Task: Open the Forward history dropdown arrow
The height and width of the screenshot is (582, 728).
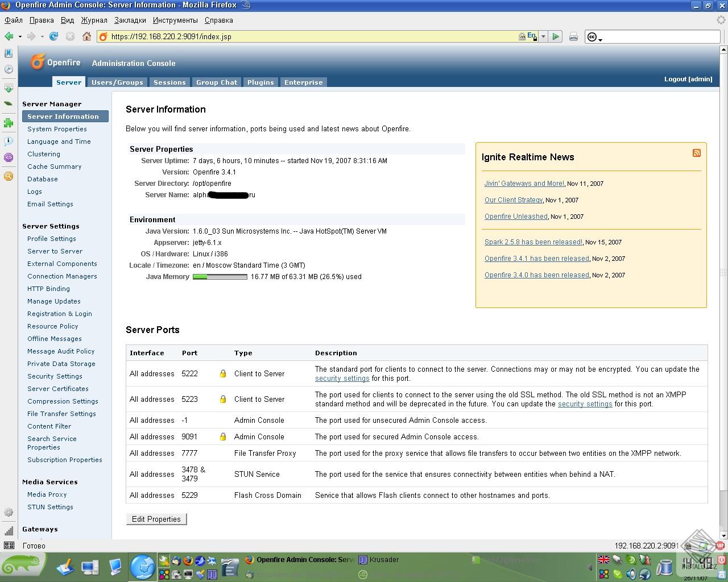Action: pyautogui.click(x=42, y=36)
